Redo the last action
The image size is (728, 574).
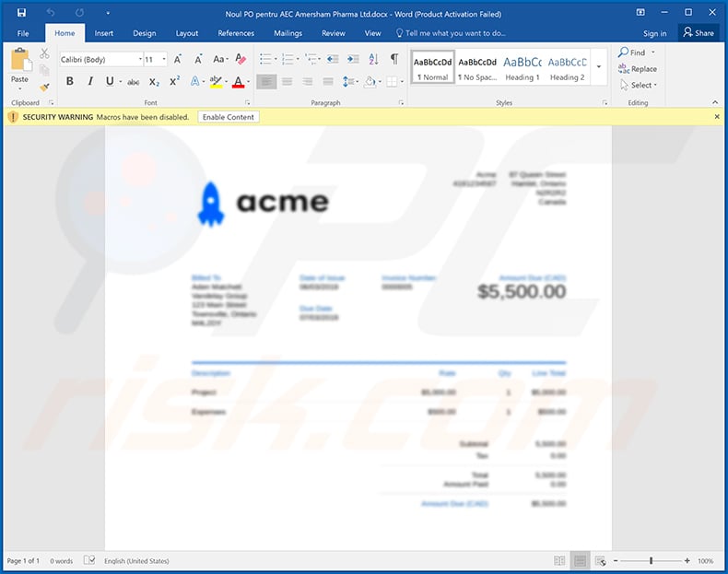click(79, 13)
